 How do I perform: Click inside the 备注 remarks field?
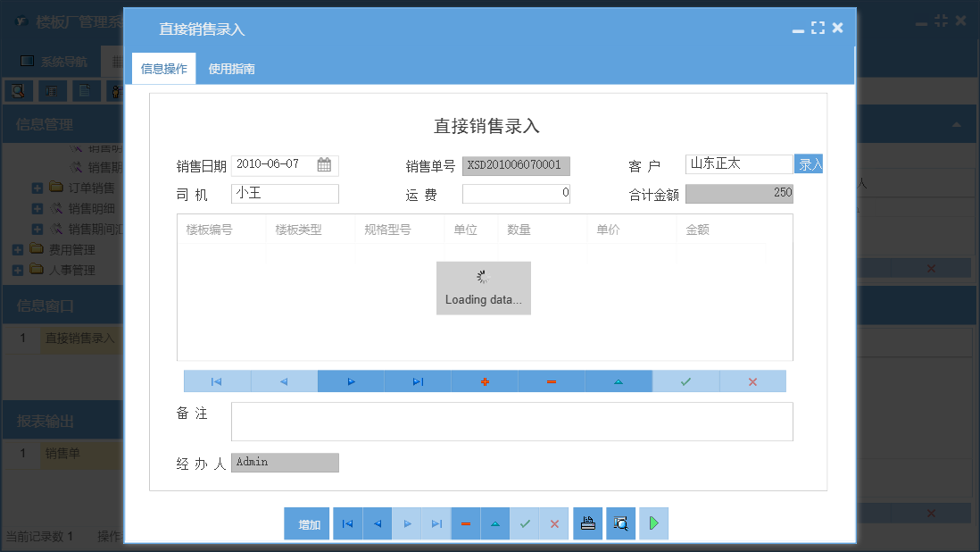[512, 421]
